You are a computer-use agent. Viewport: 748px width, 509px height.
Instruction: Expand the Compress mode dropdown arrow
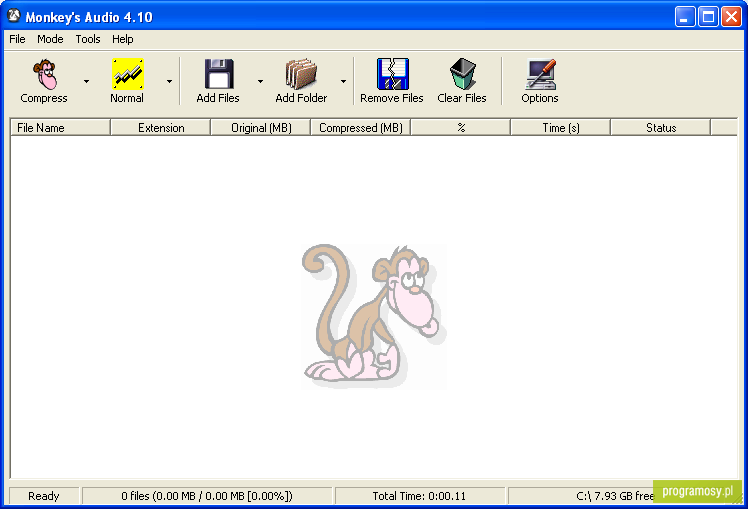point(86,82)
